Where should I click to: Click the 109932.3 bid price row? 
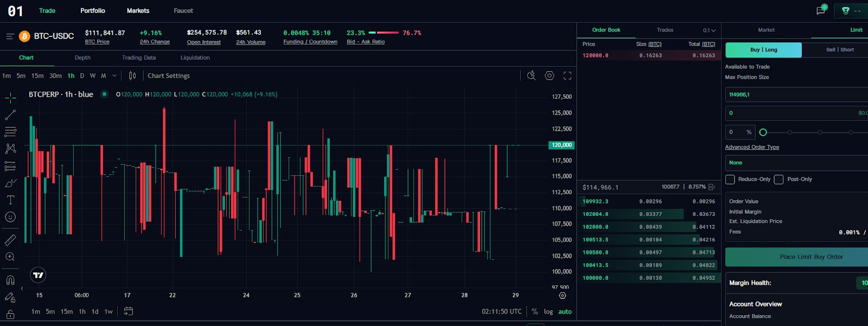(649, 201)
